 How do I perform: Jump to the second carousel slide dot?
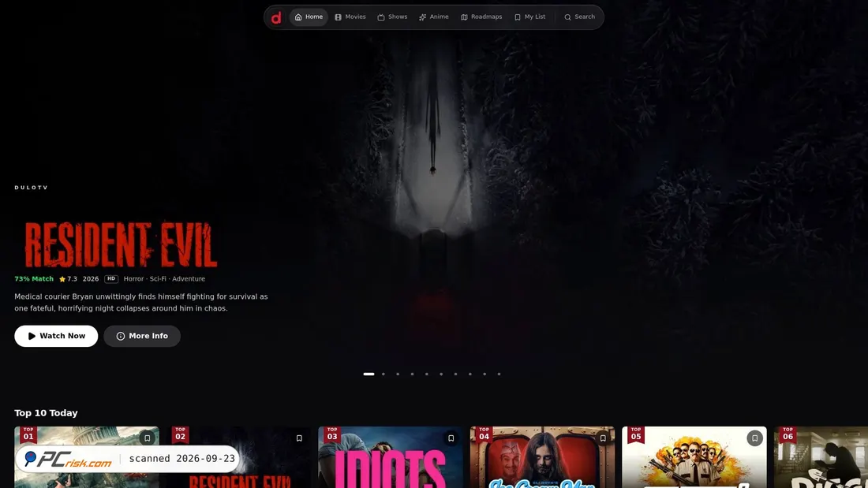pyautogui.click(x=383, y=374)
